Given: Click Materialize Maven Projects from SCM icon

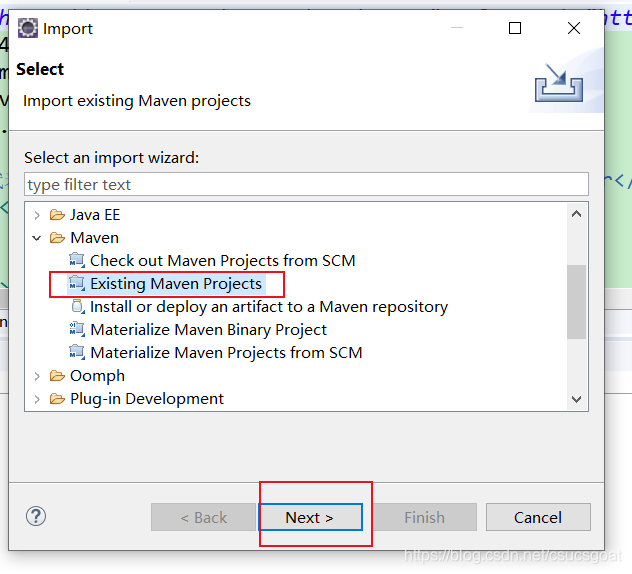Looking at the screenshot, I should coord(77,352).
